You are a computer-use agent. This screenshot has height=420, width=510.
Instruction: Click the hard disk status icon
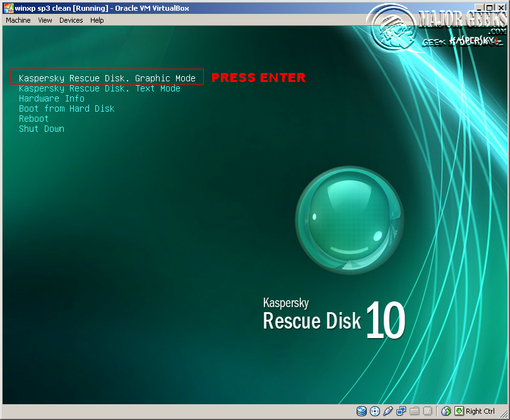pos(361,411)
